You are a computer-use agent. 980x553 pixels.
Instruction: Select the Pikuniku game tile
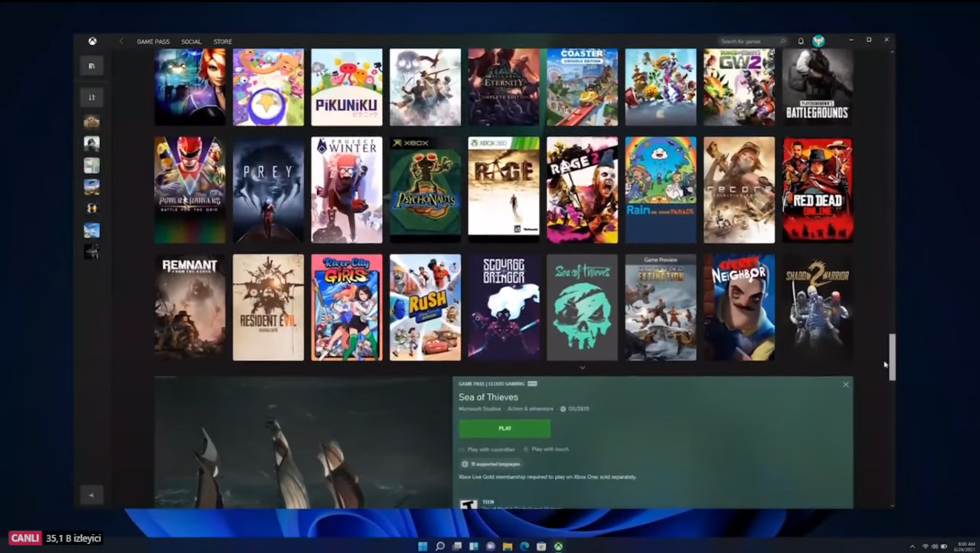347,87
